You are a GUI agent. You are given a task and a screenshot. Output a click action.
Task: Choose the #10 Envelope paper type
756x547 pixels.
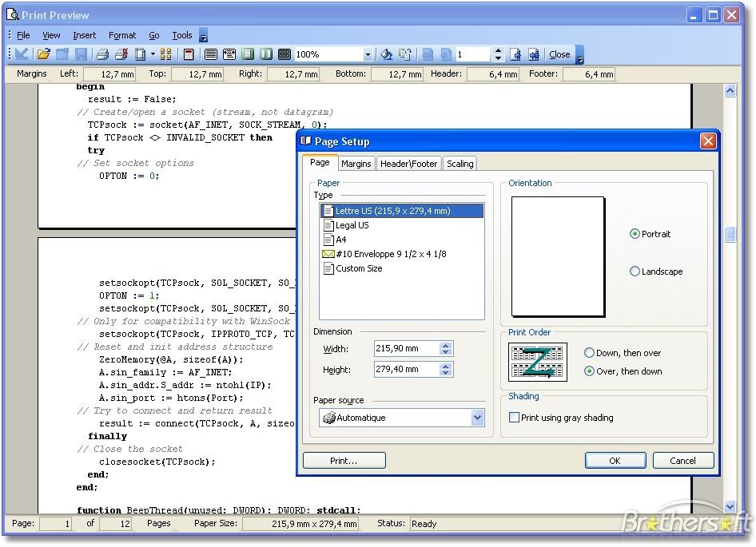pyautogui.click(x=391, y=254)
